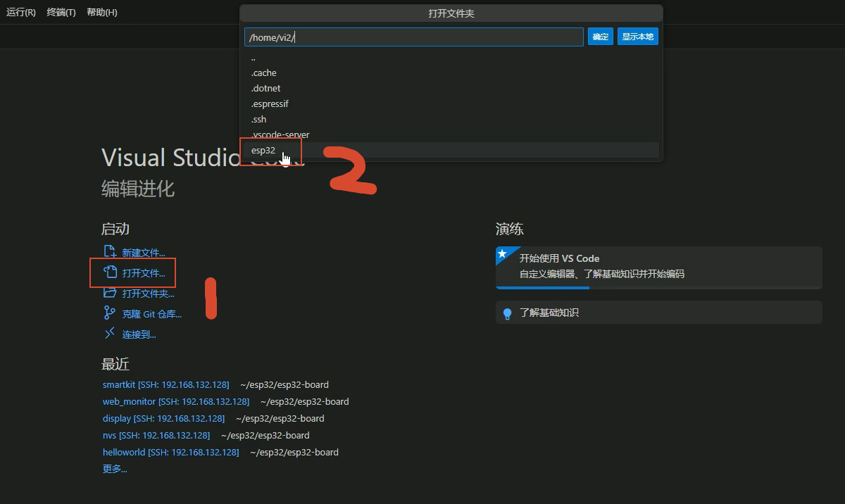
Task: Click the ~/esp32/esp32-board path next to helloworld
Action: [x=294, y=453]
